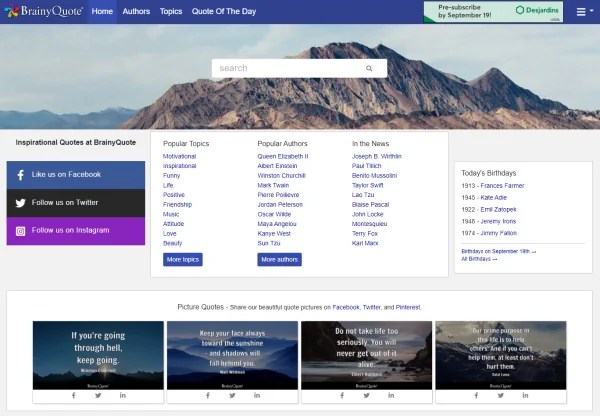Click the Desjardins advertisement banner
Screen dimensions: 600x416
[493, 11]
